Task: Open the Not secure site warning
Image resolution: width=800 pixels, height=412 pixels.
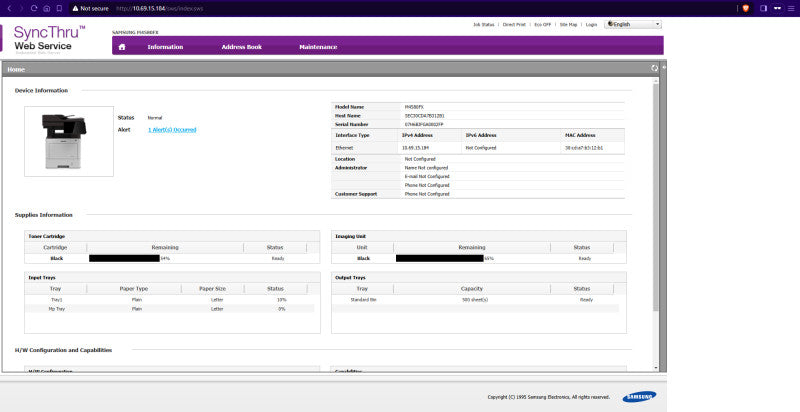Action: 90,9
